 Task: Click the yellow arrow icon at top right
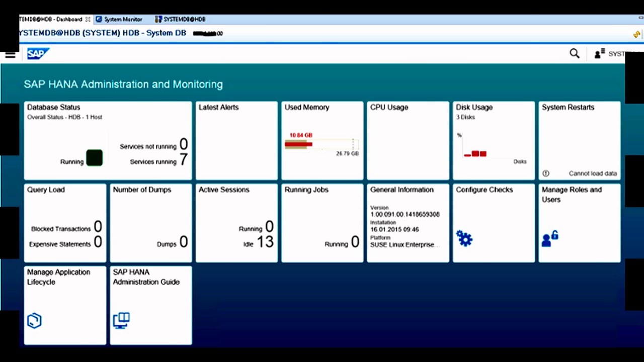coord(637,34)
